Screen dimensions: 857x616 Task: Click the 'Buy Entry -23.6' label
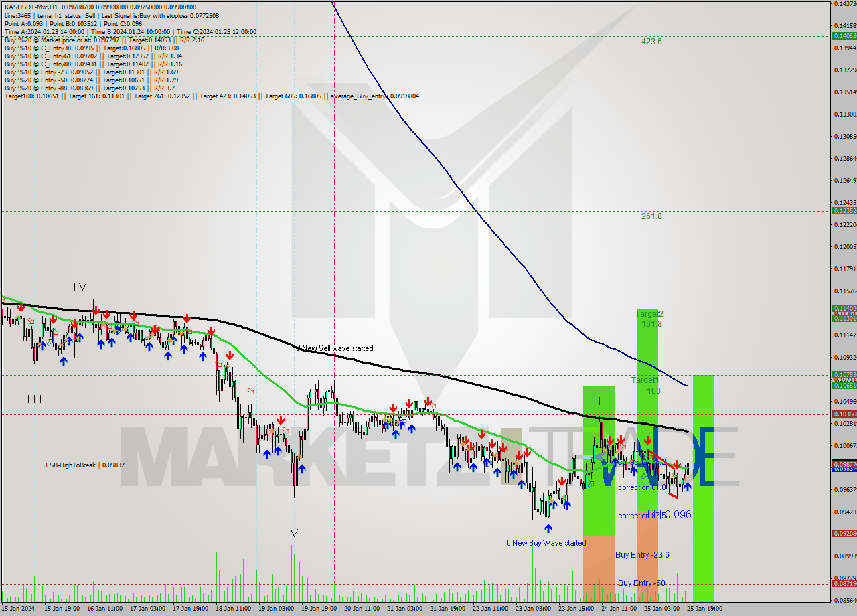coord(642,555)
